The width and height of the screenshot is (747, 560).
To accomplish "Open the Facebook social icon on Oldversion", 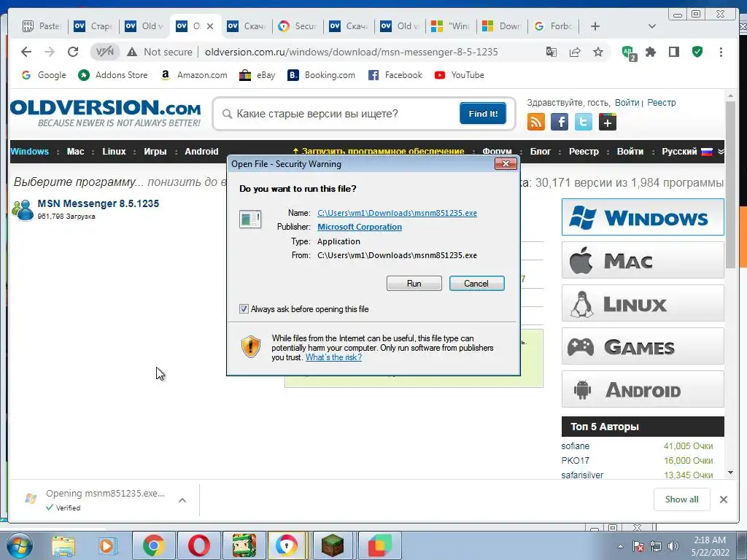I will point(560,122).
